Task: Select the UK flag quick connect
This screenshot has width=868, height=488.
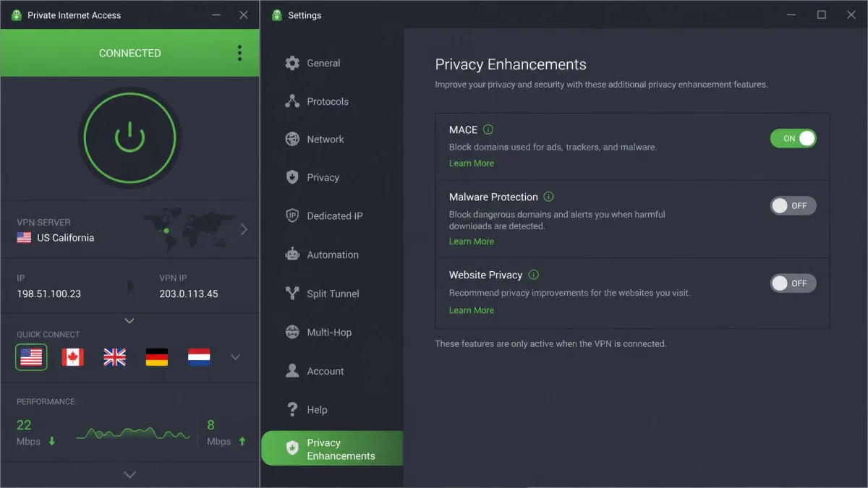Action: (x=114, y=357)
